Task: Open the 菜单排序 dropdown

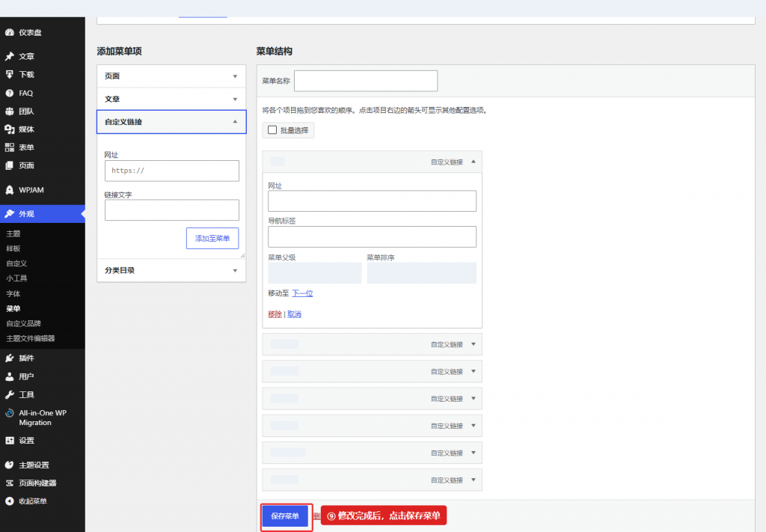Action: pos(422,272)
